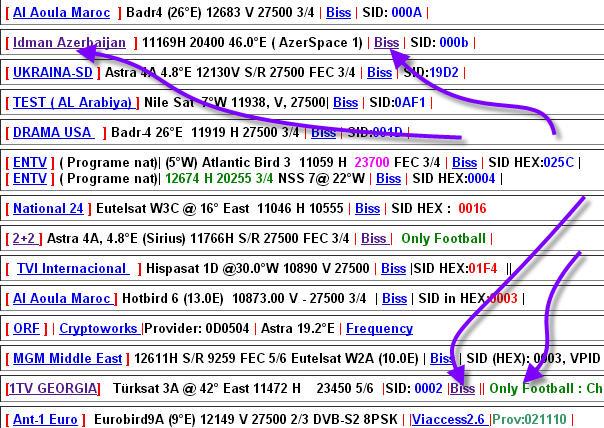Open Biss link in Badr4 12683 row

click(338, 12)
